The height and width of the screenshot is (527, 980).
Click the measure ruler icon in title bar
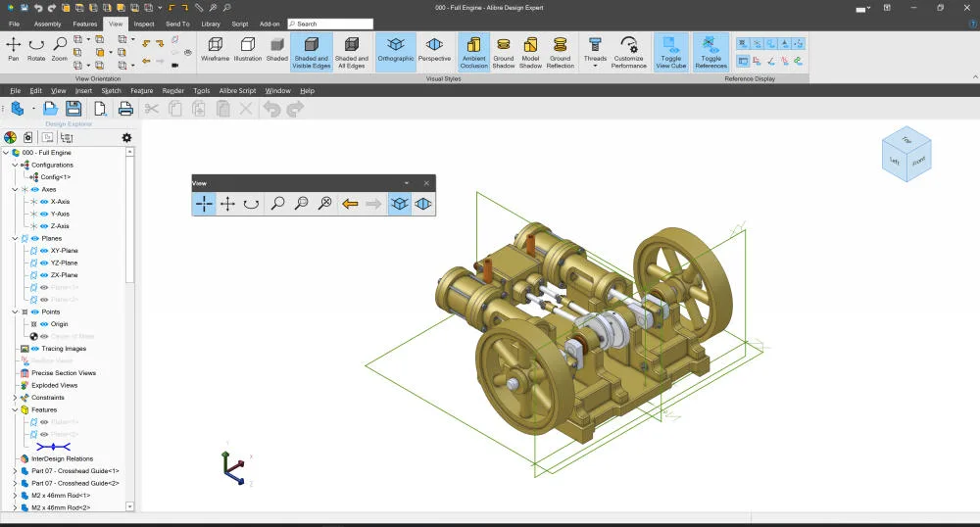(199, 8)
